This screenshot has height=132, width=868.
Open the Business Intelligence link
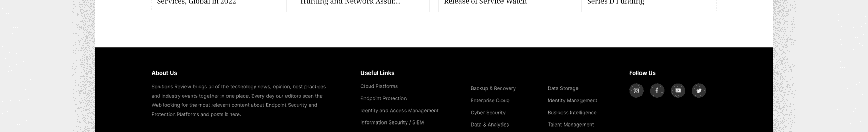[572, 113]
